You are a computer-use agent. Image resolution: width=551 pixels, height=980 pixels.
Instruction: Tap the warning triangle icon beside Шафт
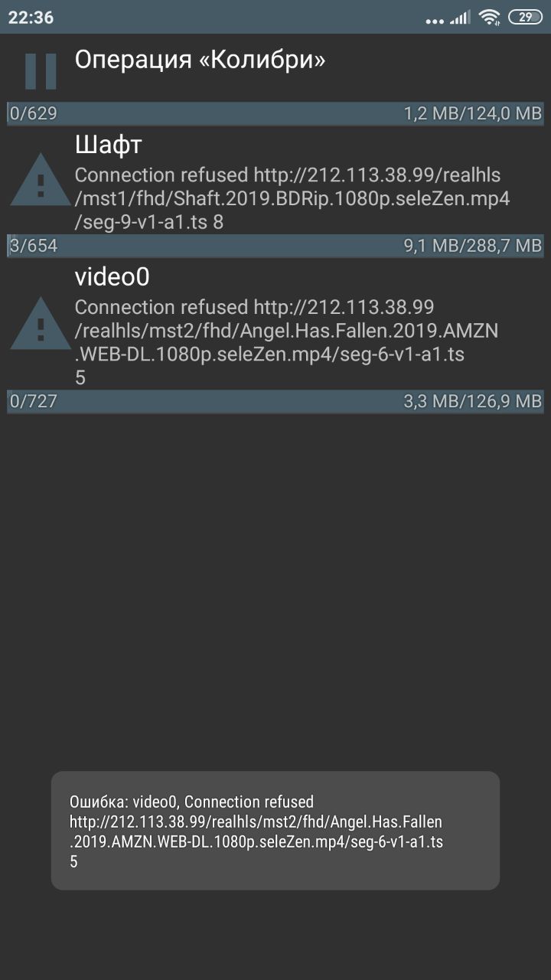point(41,180)
